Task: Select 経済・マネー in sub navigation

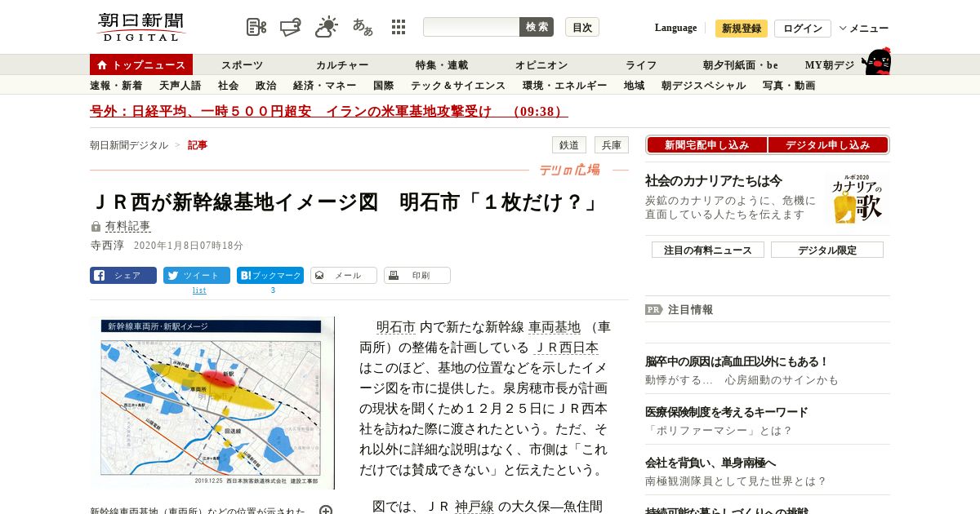Action: [324, 86]
